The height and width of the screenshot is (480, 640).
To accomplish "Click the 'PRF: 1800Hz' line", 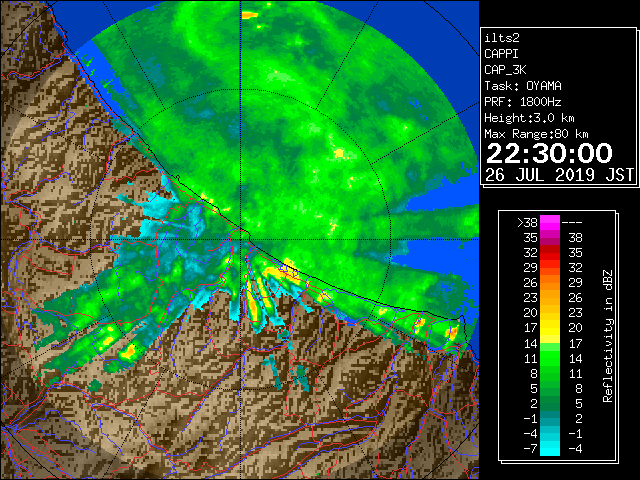I will (x=523, y=102).
